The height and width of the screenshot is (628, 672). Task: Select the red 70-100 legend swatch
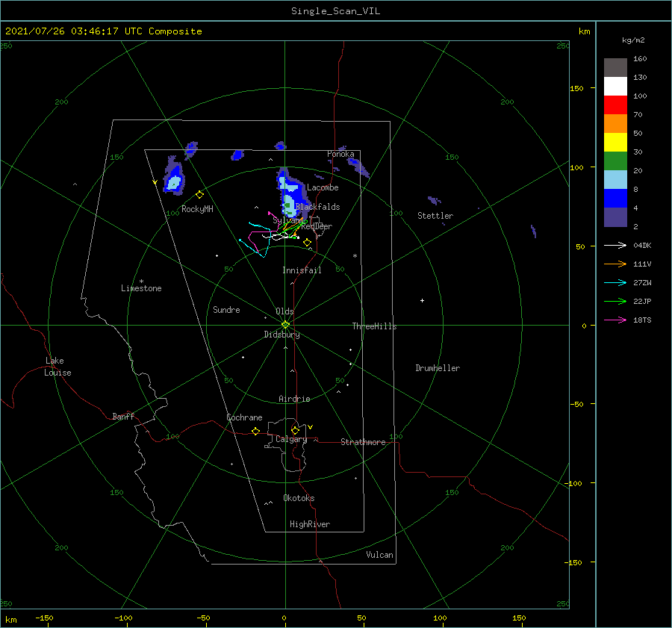tap(615, 105)
